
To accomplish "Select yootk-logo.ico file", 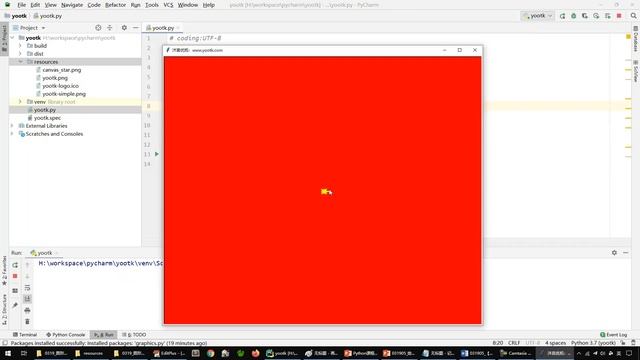I will pyautogui.click(x=60, y=86).
